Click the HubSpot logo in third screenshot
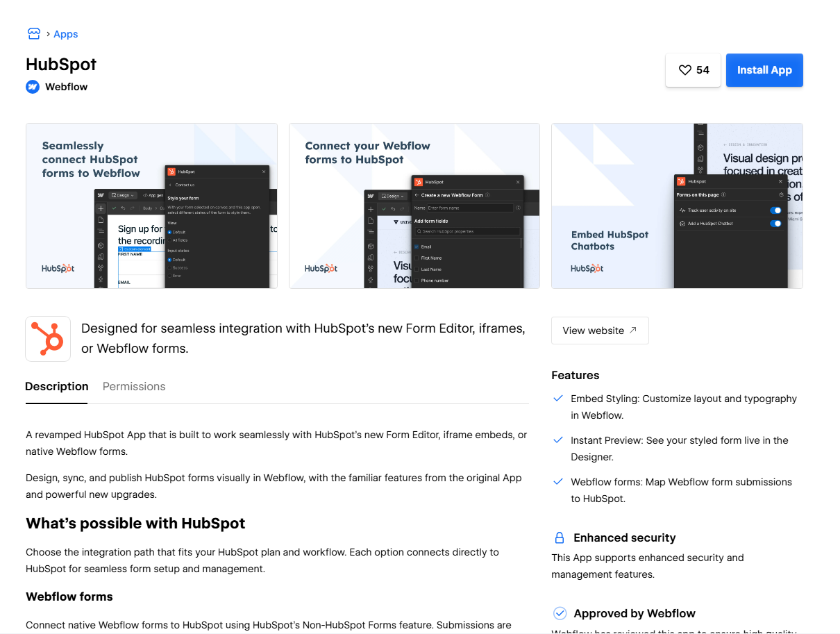This screenshot has height=634, width=840. tap(587, 268)
